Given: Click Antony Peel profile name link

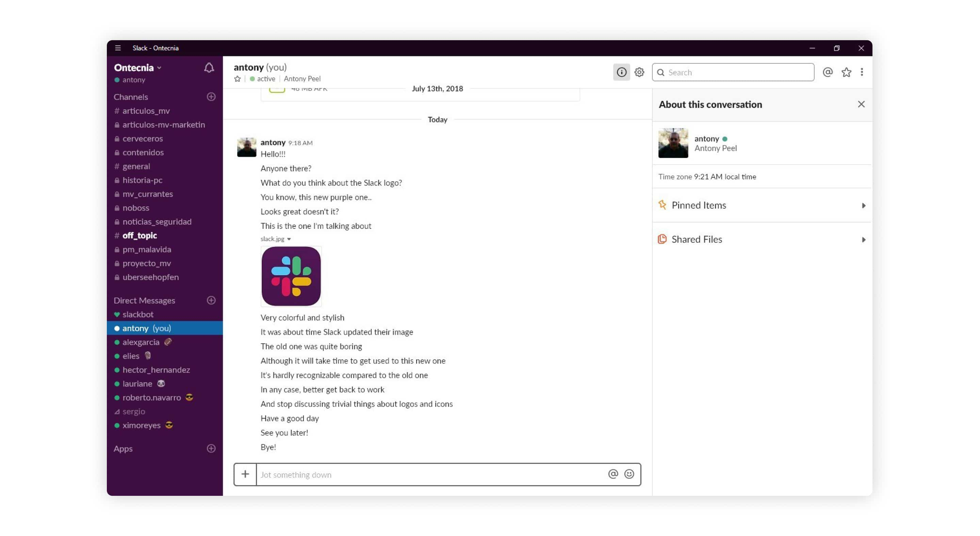Looking at the screenshot, I should (x=301, y=79).
